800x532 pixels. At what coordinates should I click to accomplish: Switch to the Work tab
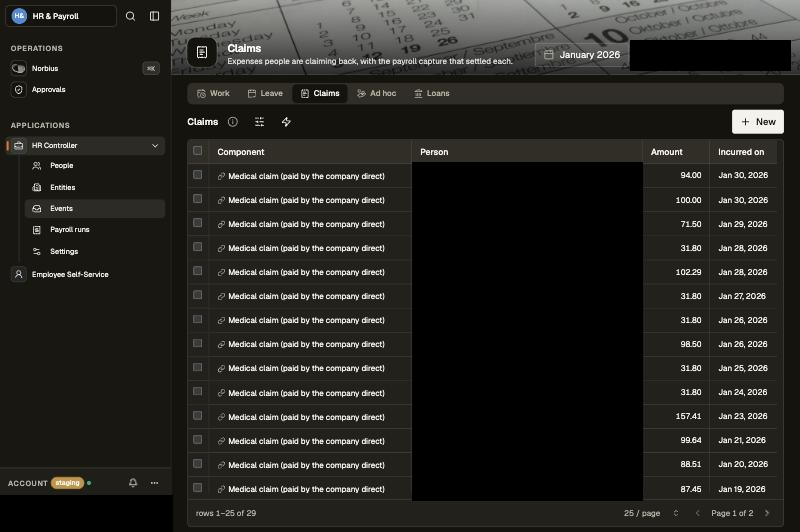pyautogui.click(x=213, y=93)
